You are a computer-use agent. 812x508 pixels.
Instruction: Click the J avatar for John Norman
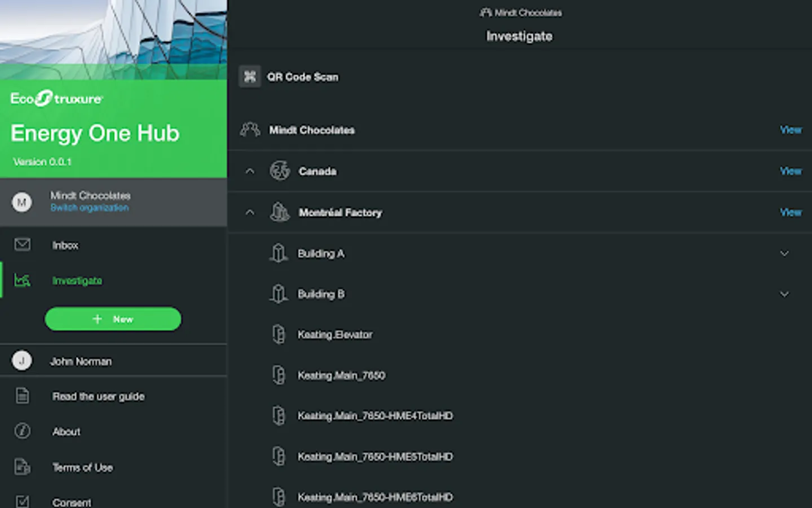(22, 360)
